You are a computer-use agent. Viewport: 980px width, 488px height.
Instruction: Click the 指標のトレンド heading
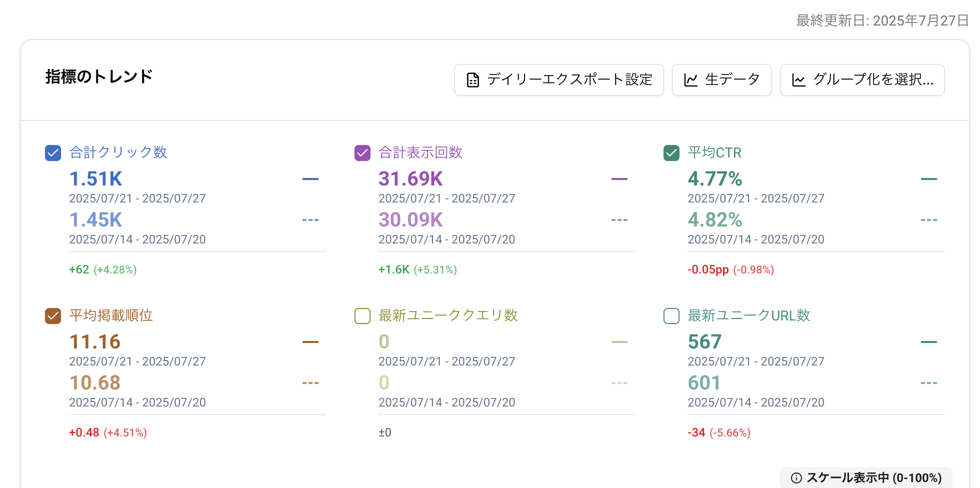(97, 76)
